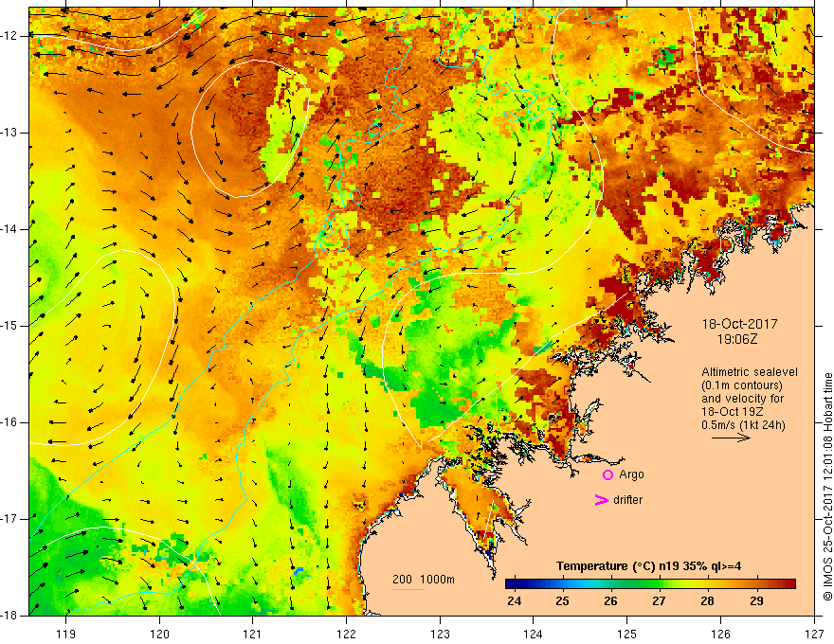This screenshot has width=834, height=644.
Task: Click the longitude axis label '124'
Action: (534, 634)
